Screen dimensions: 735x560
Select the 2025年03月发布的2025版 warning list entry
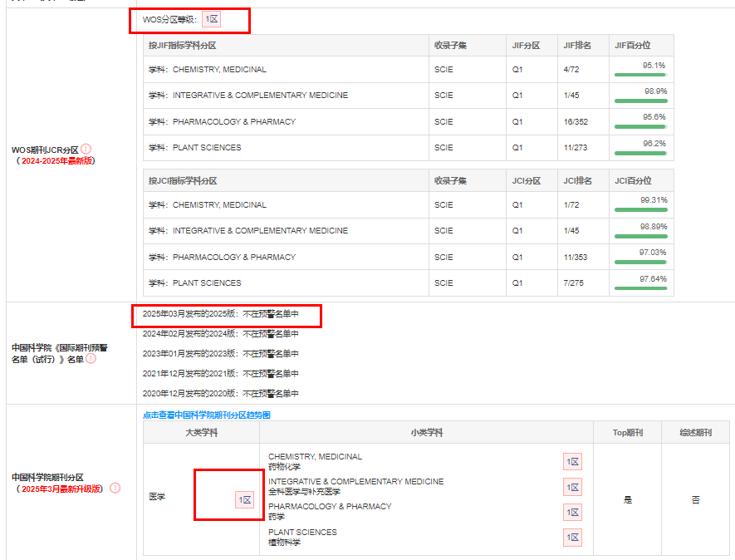221,314
